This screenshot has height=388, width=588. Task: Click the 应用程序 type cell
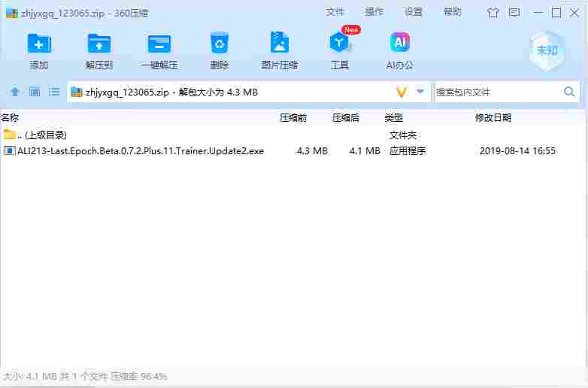coord(408,151)
